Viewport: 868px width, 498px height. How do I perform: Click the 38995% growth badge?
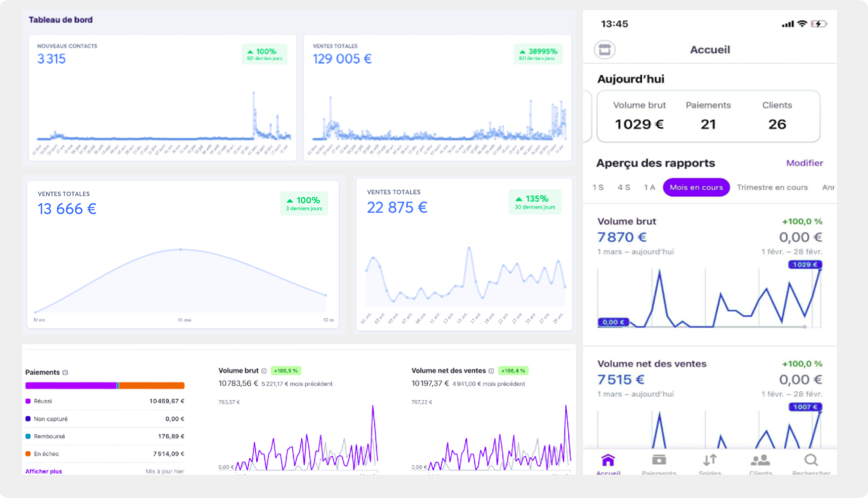coord(538,54)
